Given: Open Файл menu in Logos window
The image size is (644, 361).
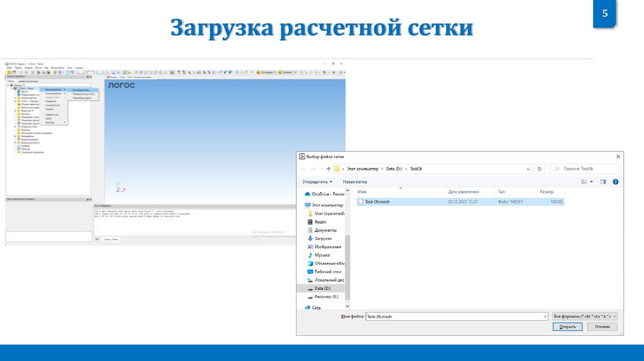Looking at the screenshot, I should 9,68.
